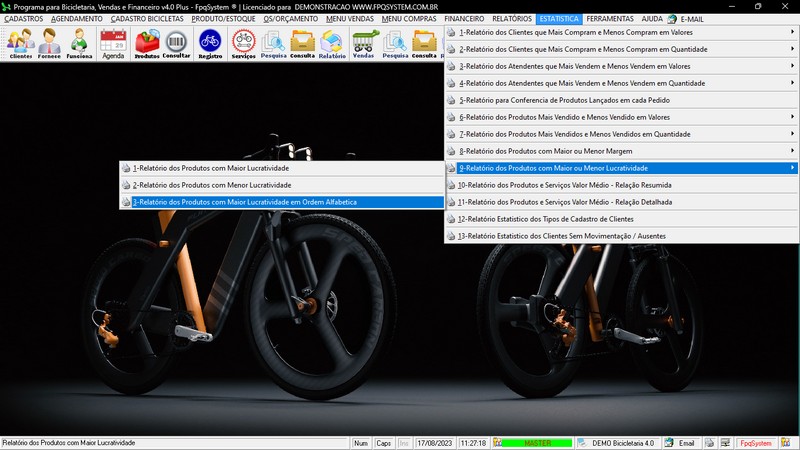Open the Vendas shopping cart icon

coord(364,43)
